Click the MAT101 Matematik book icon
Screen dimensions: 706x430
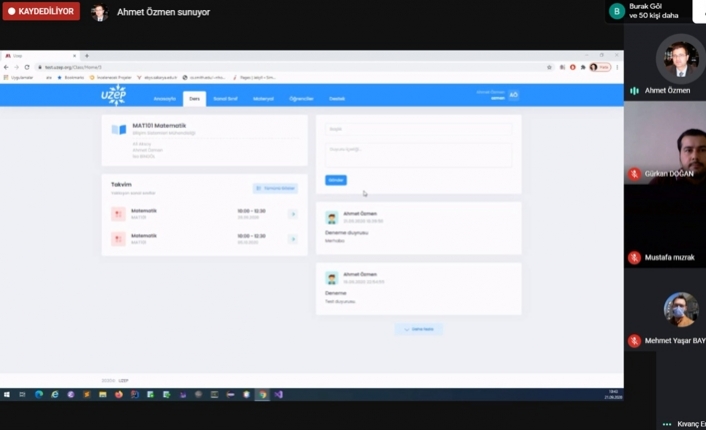coord(119,130)
